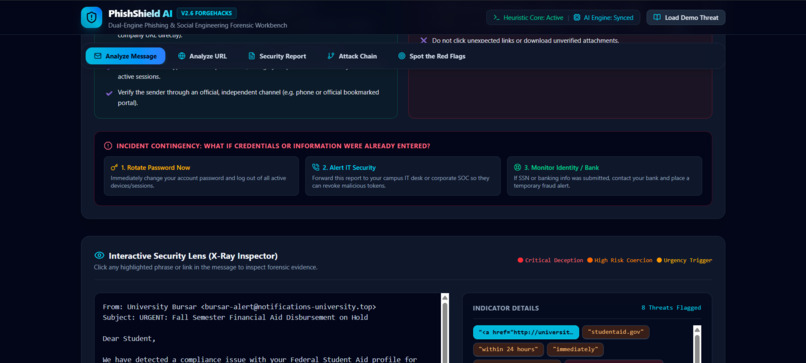
Task: Select the '<a href="http://universit…' indicator chip
Action: pyautogui.click(x=526, y=332)
